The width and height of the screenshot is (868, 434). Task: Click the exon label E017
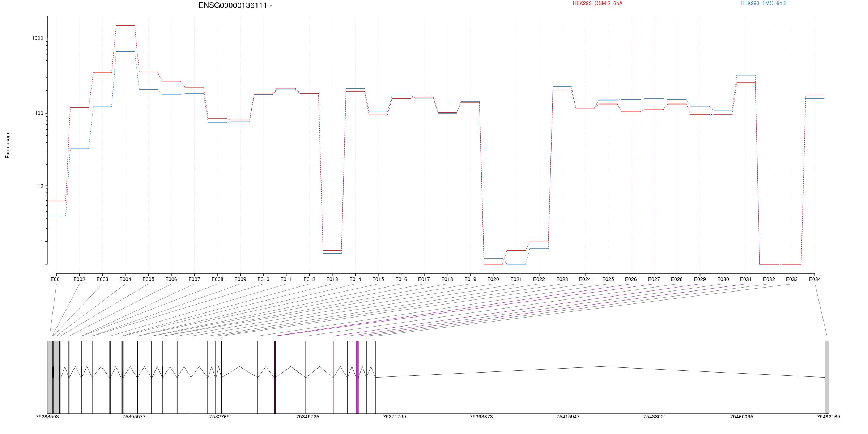(424, 279)
